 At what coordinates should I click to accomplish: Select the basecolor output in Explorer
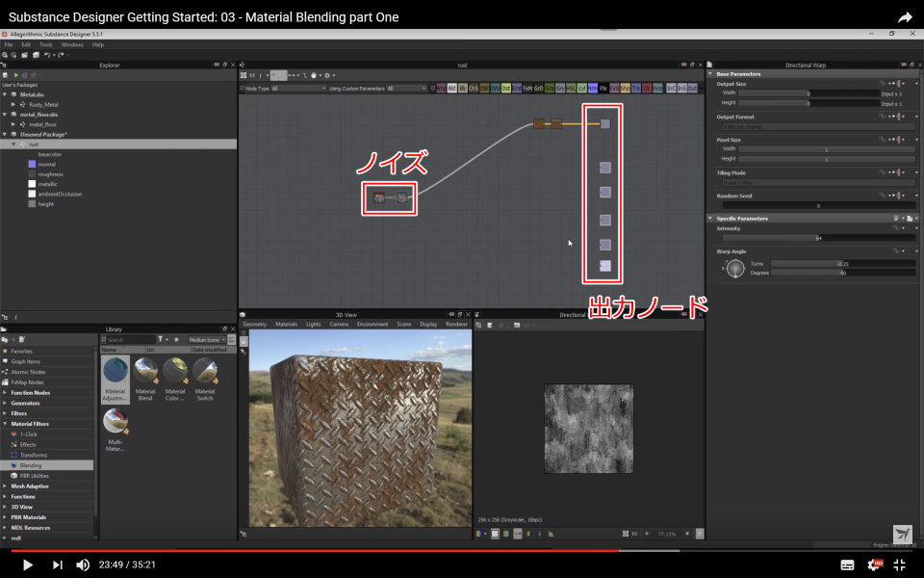[x=49, y=154]
